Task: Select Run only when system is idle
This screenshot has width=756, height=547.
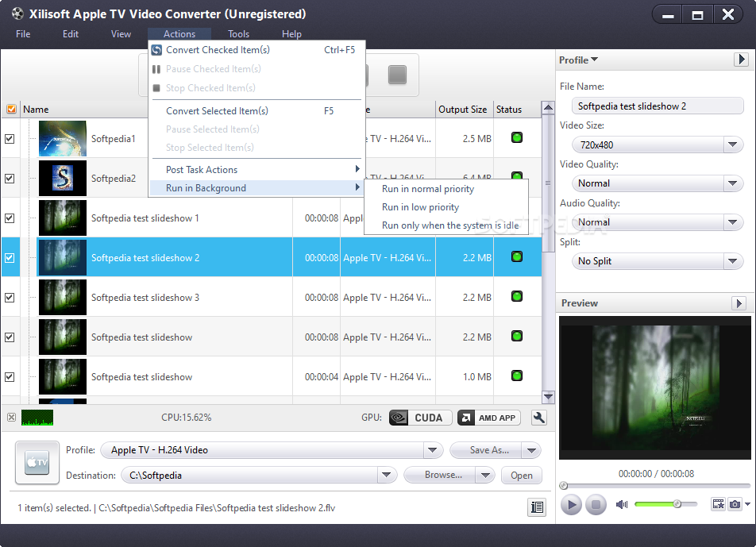Action: 446,225
